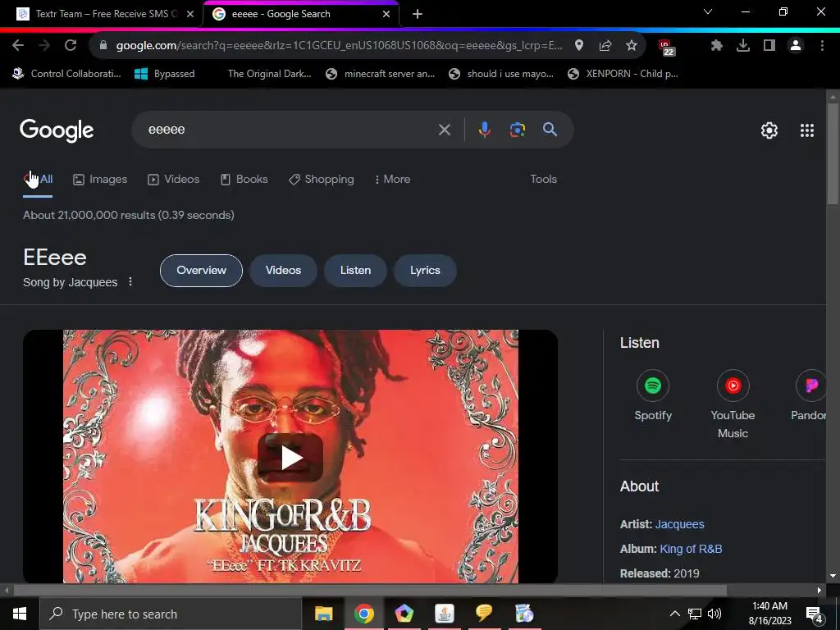
Task: Open network status in system tray
Action: 694,614
